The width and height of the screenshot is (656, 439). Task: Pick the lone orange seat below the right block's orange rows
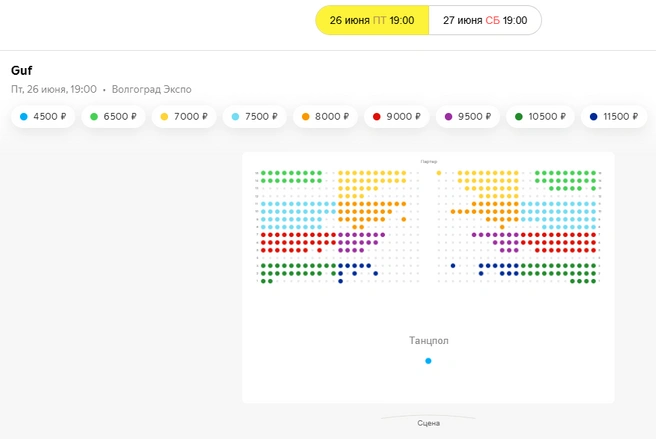pos(502,227)
